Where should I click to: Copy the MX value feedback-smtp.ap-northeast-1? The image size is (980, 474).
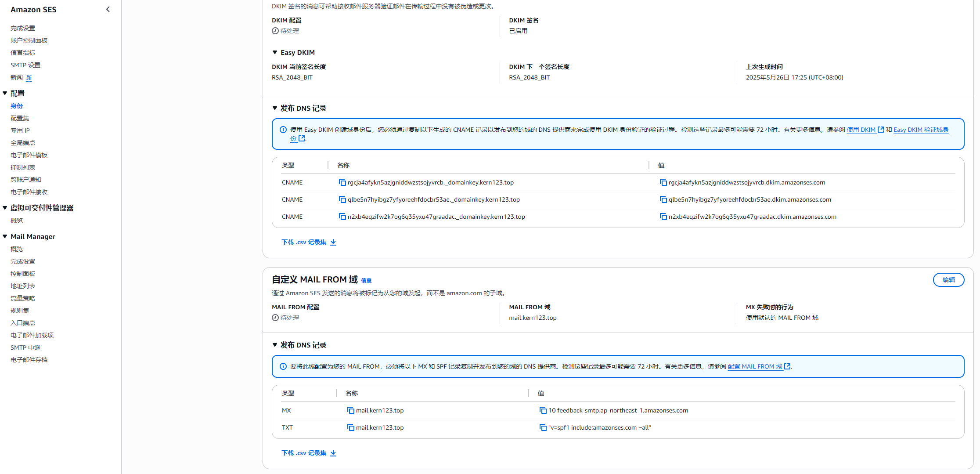click(543, 410)
